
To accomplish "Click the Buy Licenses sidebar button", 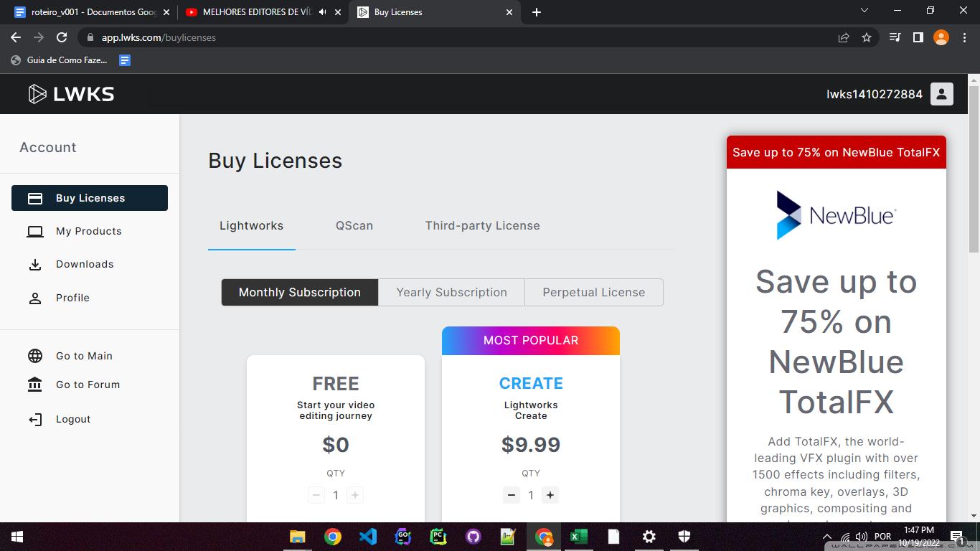I will (x=90, y=198).
